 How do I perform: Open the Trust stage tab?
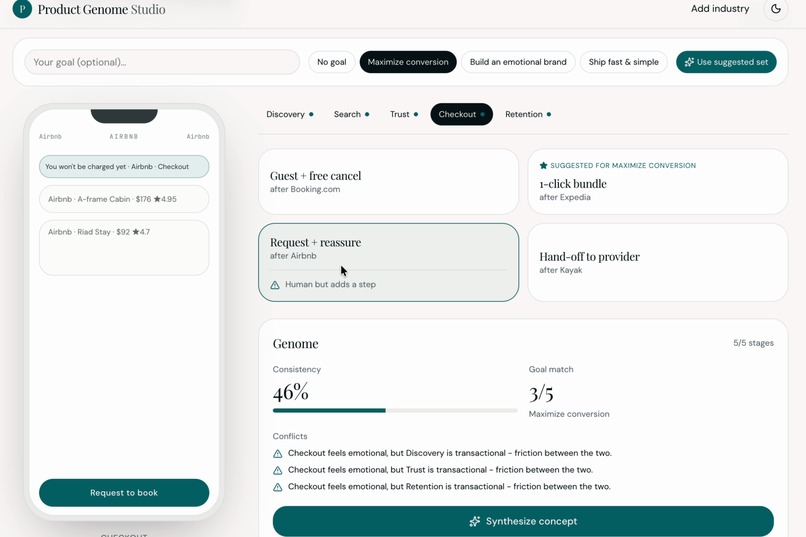(404, 114)
